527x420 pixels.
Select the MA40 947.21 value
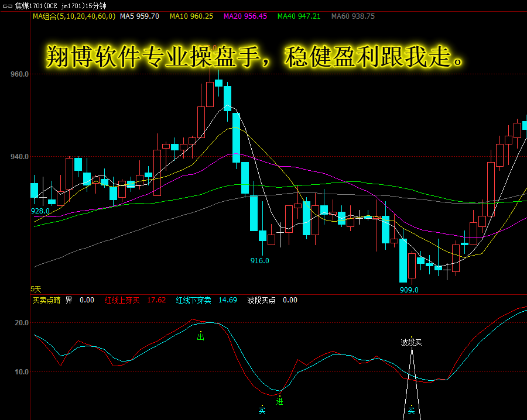[299, 16]
